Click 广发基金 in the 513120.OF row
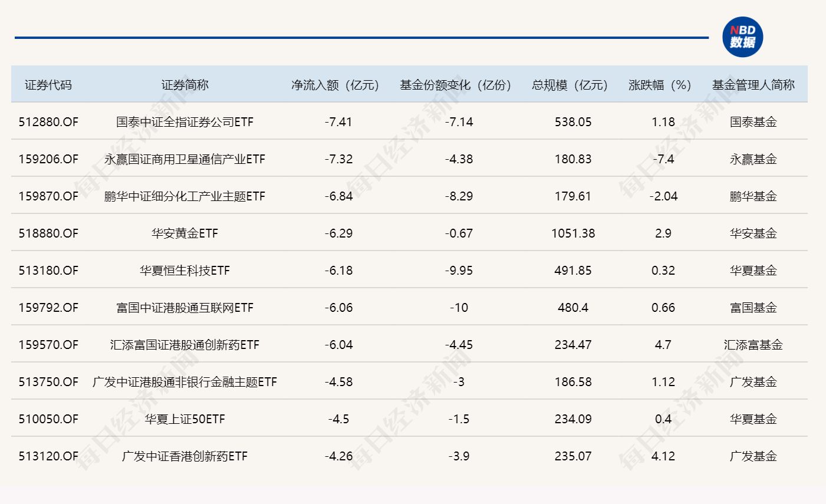This screenshot has width=826, height=504. tap(753, 456)
